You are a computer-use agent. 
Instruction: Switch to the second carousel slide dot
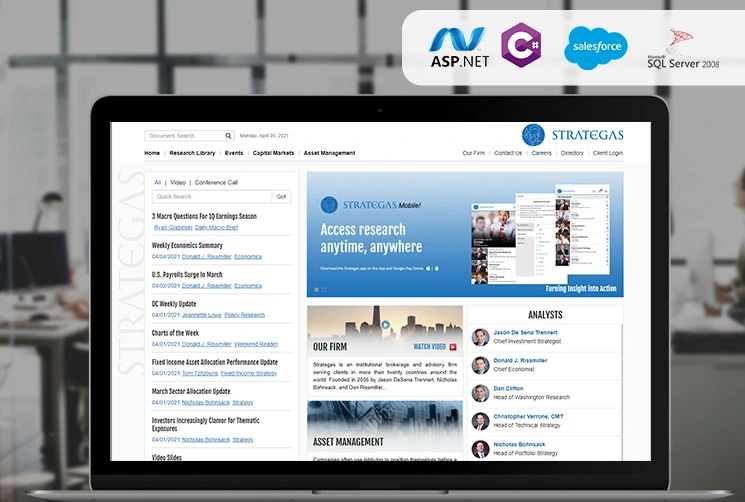pyautogui.click(x=322, y=289)
